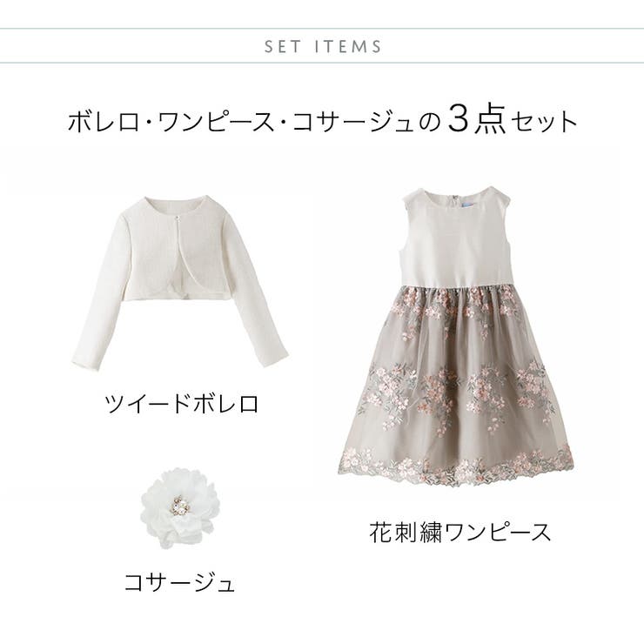Select the コサージュ label under flower

tap(179, 583)
